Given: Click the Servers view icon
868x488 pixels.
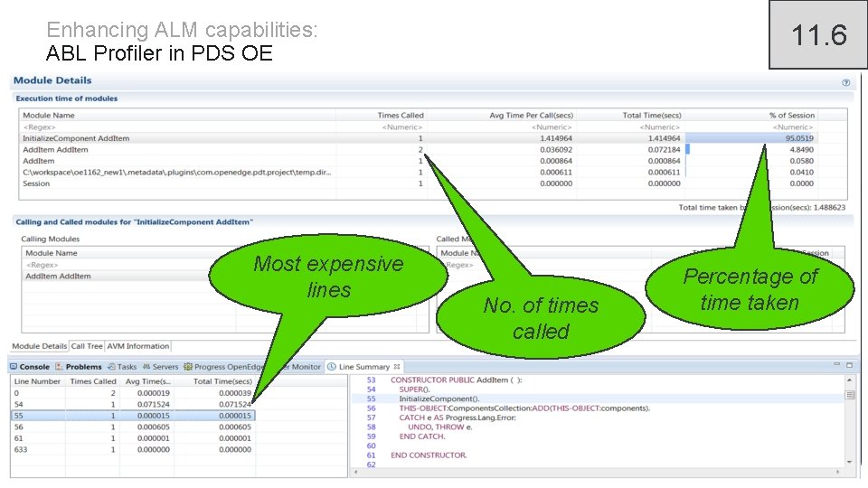Looking at the screenshot, I should click(x=146, y=366).
